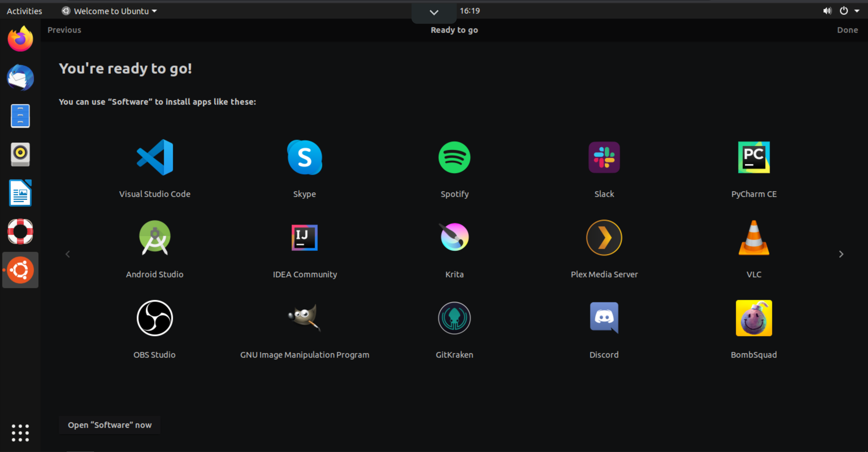
Task: Click the You're ready to go! heading
Action: 125,69
